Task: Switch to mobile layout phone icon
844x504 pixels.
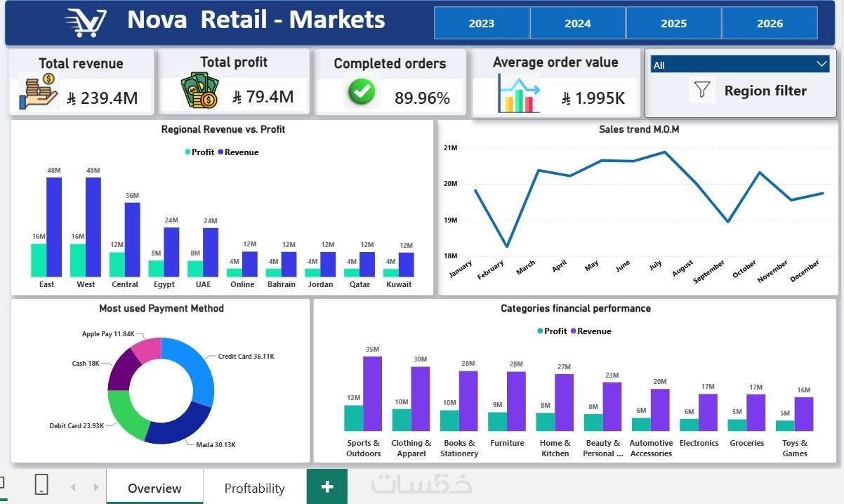Action: [x=41, y=484]
